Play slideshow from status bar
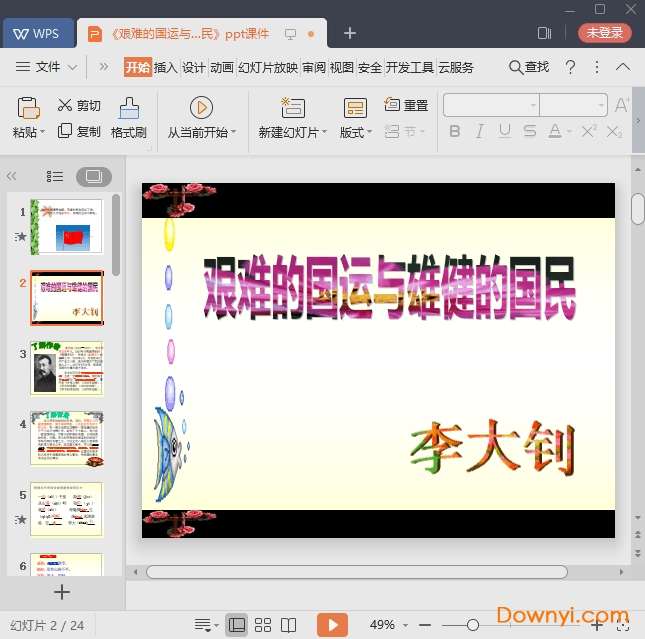The height and width of the screenshot is (639, 645). pyautogui.click(x=332, y=625)
